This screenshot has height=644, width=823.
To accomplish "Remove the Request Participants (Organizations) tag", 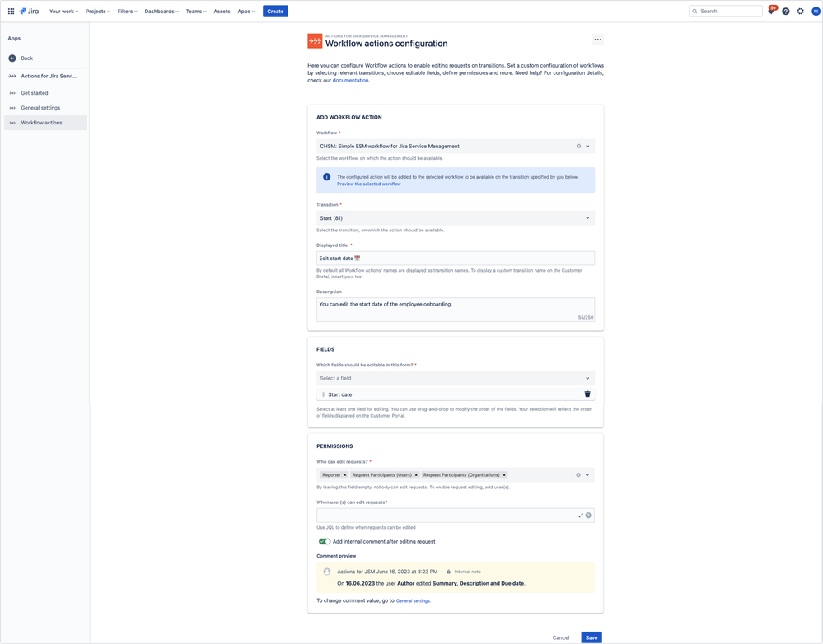I will click(504, 475).
